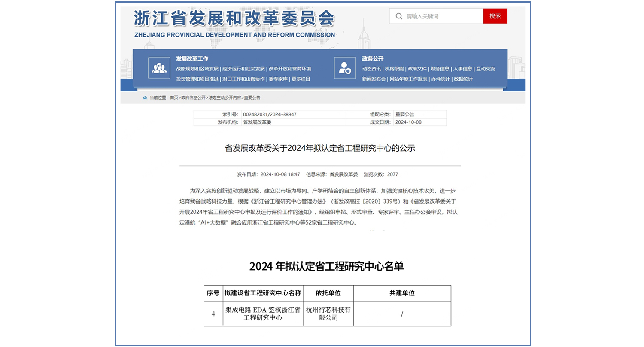Select 政策文件 navigation link
644x347 pixels.
417,69
